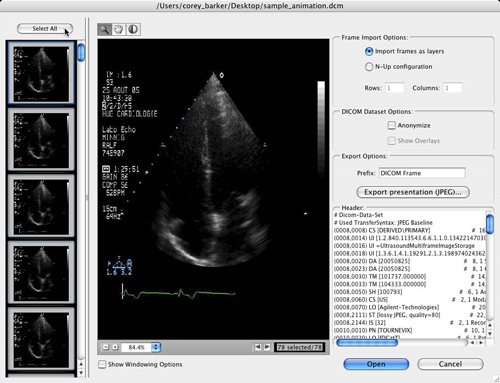Enable Show Windowing Options checkbox
This screenshot has height=383, width=500.
pyautogui.click(x=102, y=364)
